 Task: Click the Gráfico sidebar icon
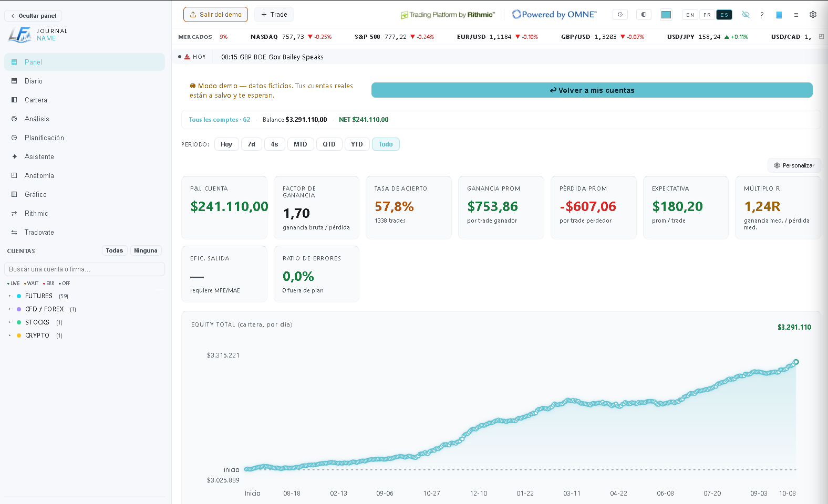click(14, 194)
